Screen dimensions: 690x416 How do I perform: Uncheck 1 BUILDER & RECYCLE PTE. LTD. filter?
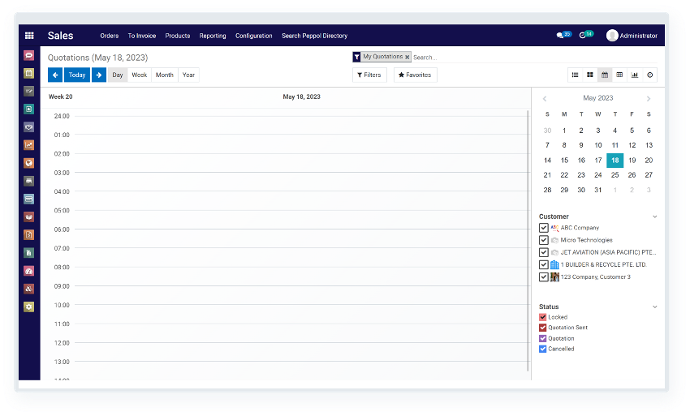[x=543, y=265]
